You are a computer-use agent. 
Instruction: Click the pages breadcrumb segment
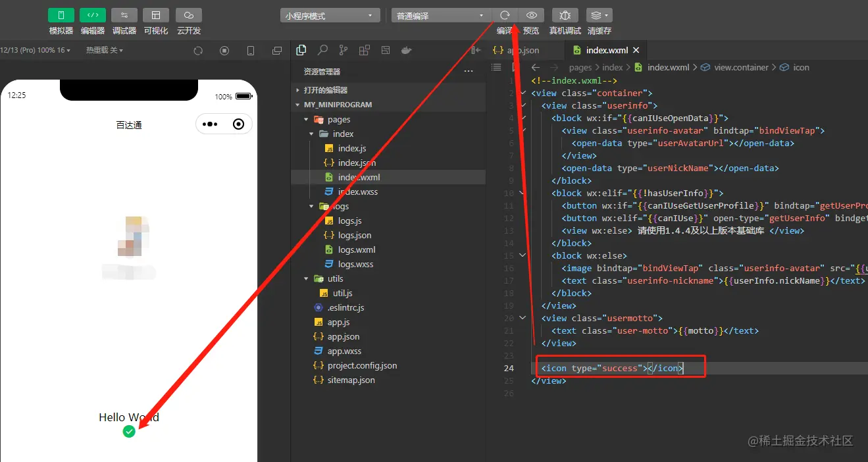580,67
